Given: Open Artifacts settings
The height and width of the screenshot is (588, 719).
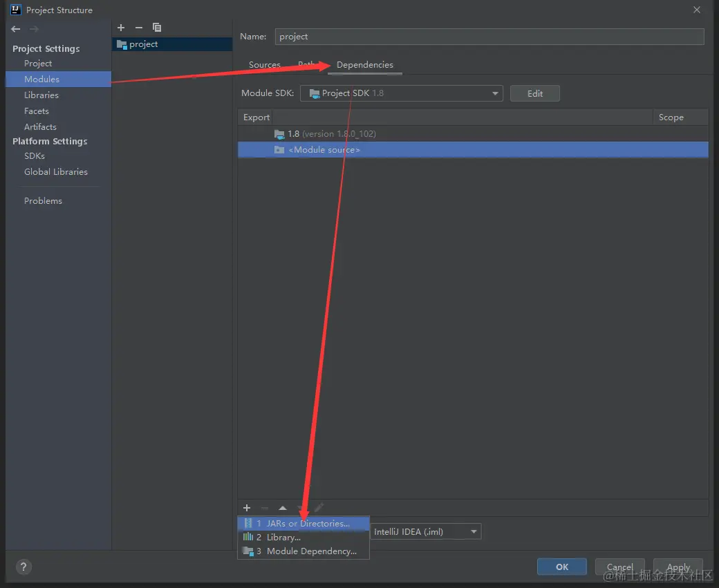Looking at the screenshot, I should (x=40, y=126).
